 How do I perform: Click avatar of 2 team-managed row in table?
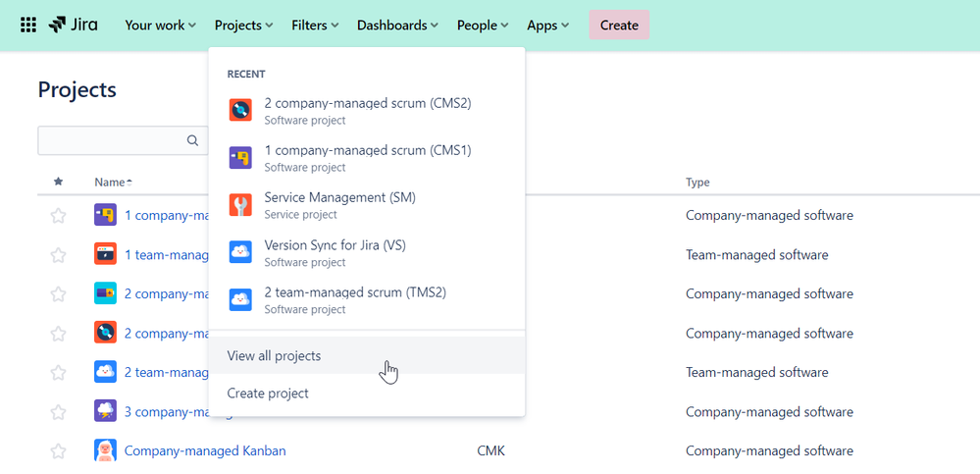tap(105, 372)
